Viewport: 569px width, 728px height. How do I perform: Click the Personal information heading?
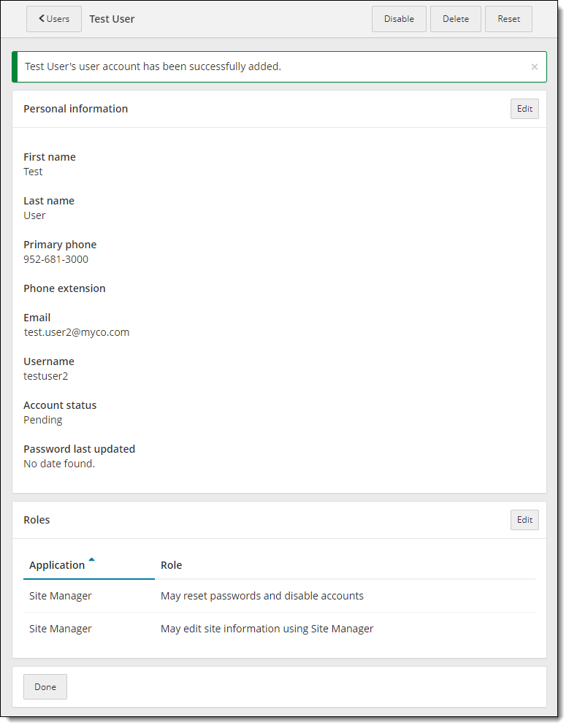(75, 109)
